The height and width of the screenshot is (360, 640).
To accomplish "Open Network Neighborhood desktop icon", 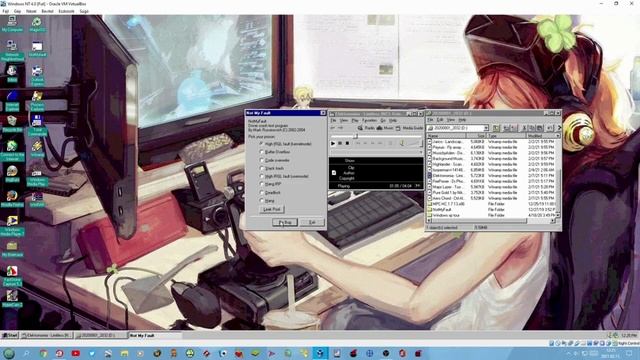I will click(x=12, y=51).
